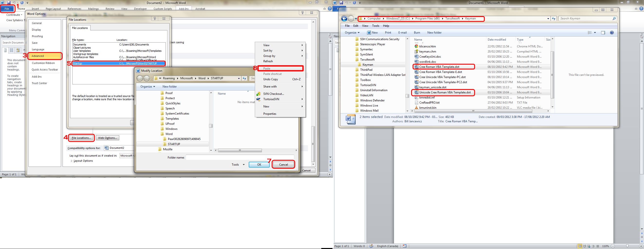Click the macro recording icon in Document1 status bar
The image size is (644, 249).
coord(405,246)
